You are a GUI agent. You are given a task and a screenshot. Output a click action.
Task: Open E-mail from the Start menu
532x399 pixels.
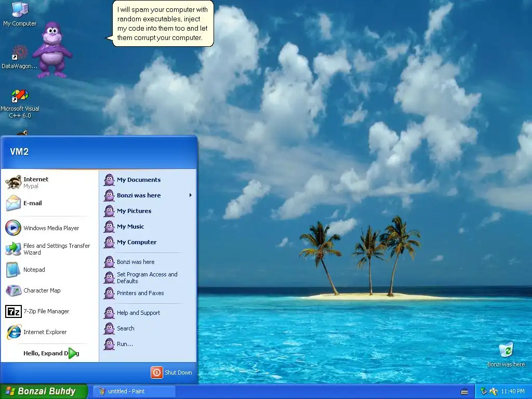49,203
